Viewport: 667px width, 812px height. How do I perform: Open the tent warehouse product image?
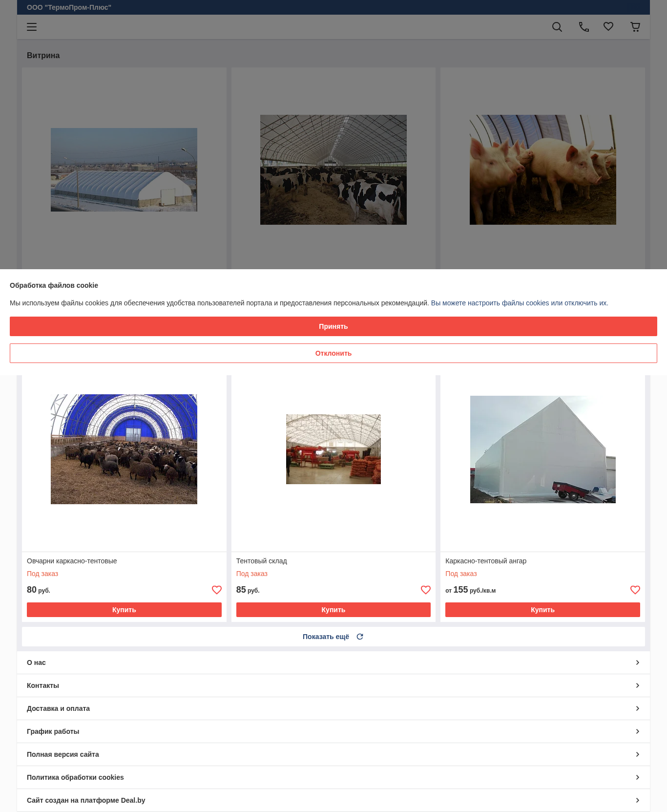pos(333,449)
